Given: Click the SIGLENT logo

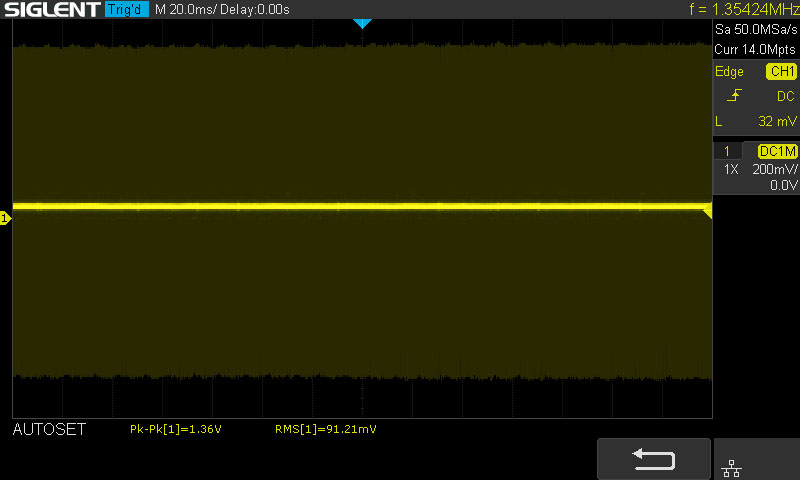Looking at the screenshot, I should [52, 9].
